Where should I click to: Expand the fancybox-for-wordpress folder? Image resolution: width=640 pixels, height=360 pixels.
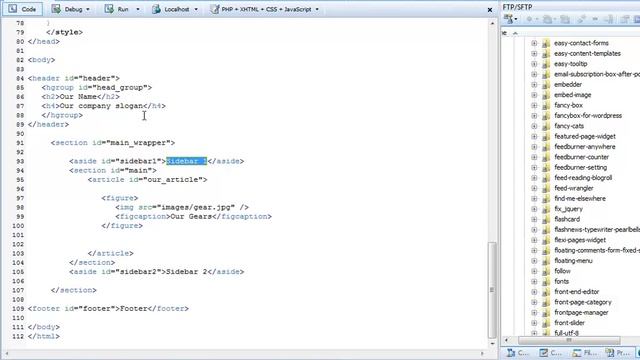[x=534, y=116]
